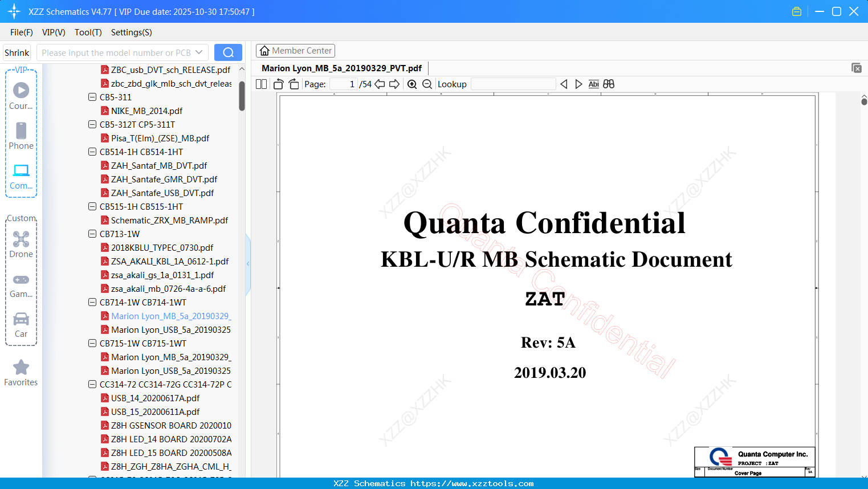Viewport: 868px width, 489px height.
Task: Click the Lookup text field
Action: (514, 84)
